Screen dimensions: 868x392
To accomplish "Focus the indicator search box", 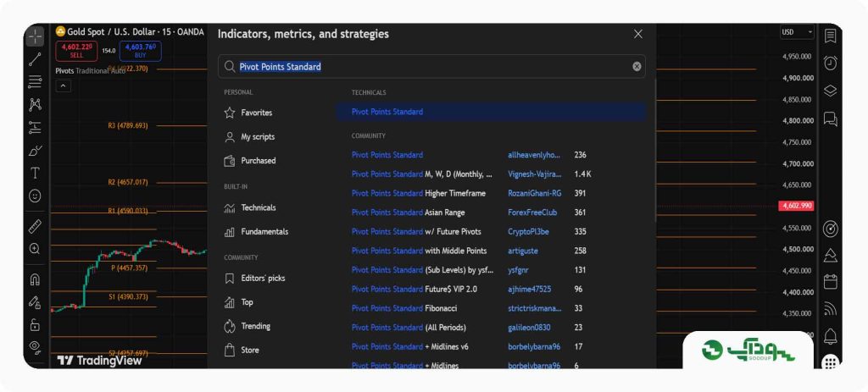I will (431, 66).
